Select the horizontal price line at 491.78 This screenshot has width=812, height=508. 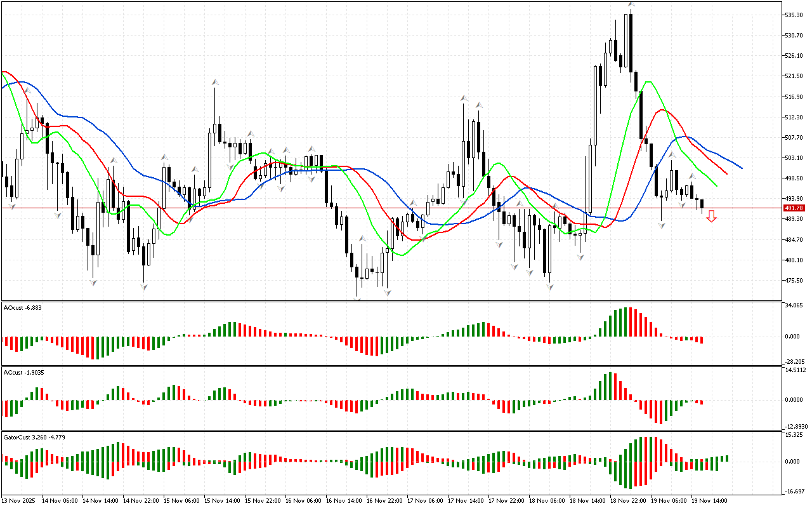point(381,208)
